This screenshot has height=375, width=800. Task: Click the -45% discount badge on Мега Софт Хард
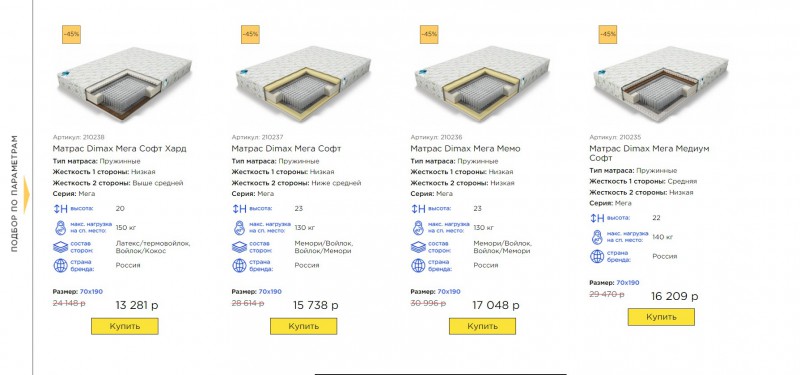(x=71, y=34)
